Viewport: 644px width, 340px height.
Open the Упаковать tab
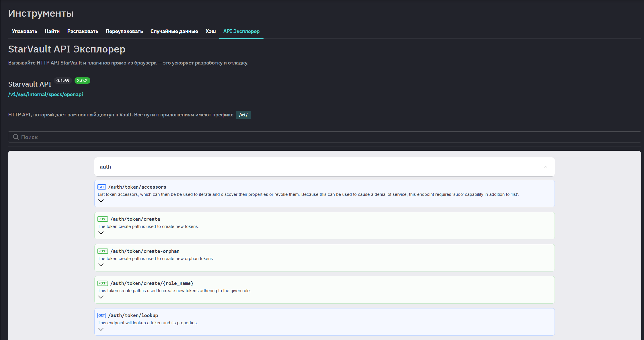[24, 31]
